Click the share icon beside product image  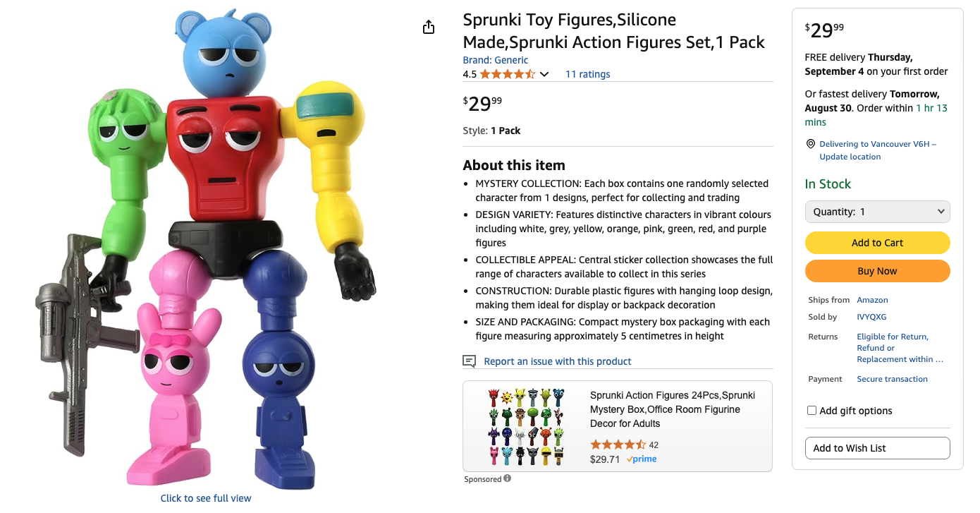(429, 28)
